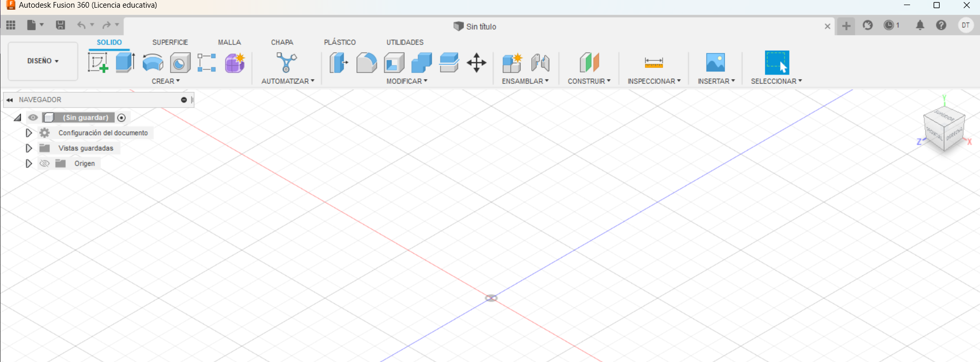Image resolution: width=980 pixels, height=362 pixels.
Task: Open the CREAR dropdown menu
Action: click(x=166, y=81)
